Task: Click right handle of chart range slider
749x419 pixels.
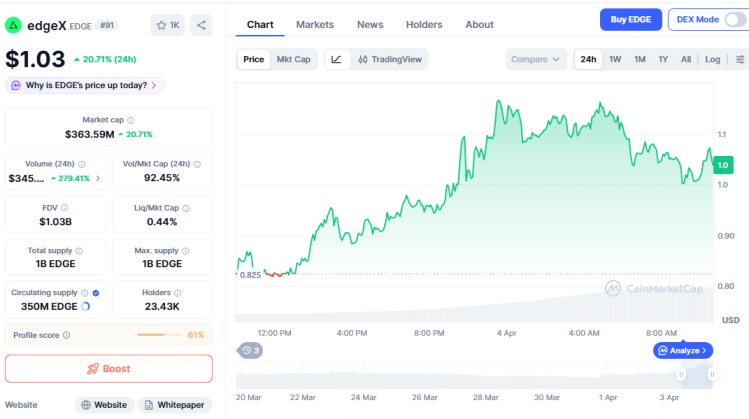Action: (712, 375)
